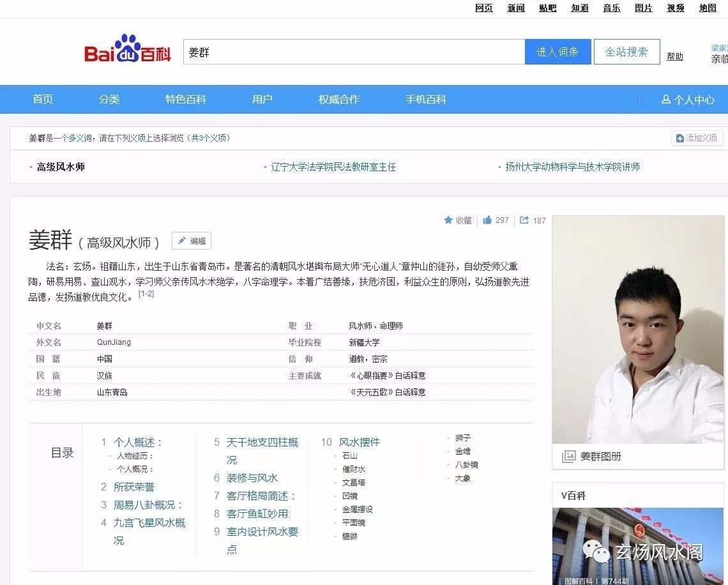Screen dimensions: 728x585
Task: Jump to section 3 周易八卦概况
Action: [x=148, y=505]
